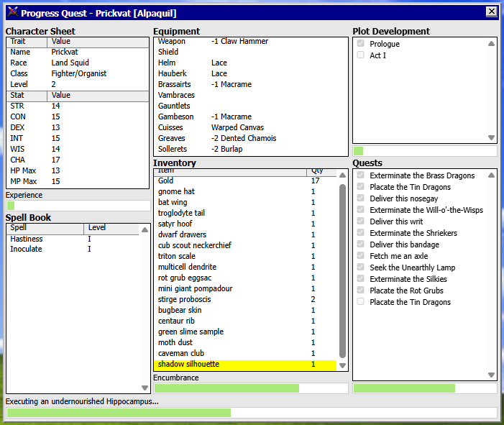Click the Inventory Qty column header
This screenshot has height=425, width=504.
321,172
